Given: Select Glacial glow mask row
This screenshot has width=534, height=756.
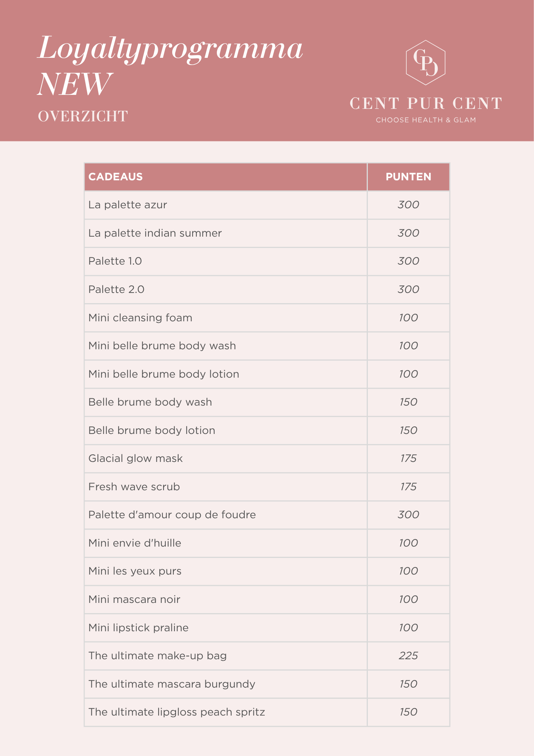Looking at the screenshot, I should [x=135, y=459].
